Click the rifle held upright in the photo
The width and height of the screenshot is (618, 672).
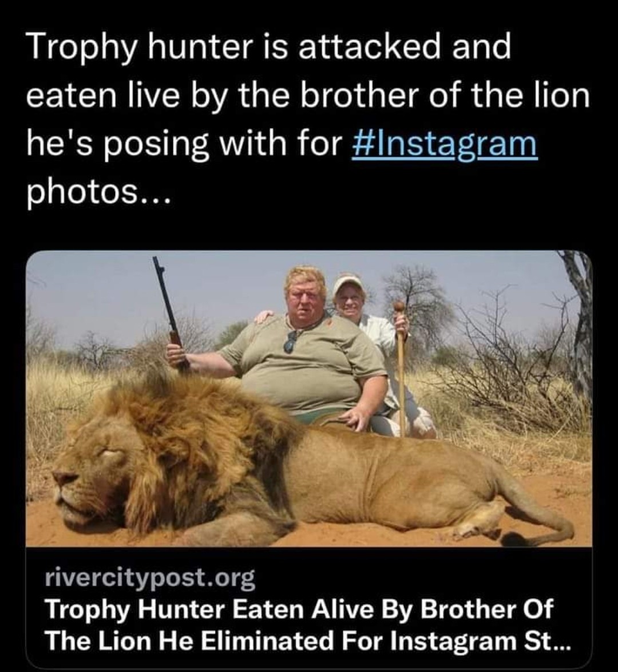point(167,309)
